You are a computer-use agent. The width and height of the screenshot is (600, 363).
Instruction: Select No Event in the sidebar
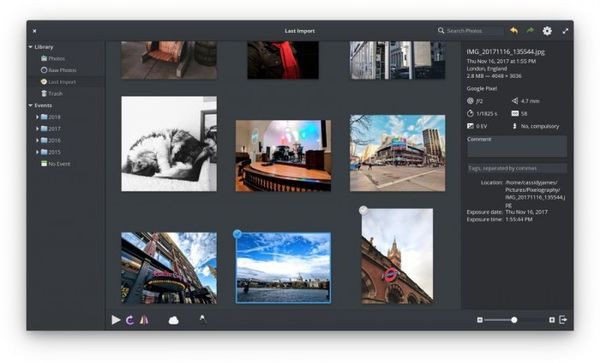tap(59, 164)
